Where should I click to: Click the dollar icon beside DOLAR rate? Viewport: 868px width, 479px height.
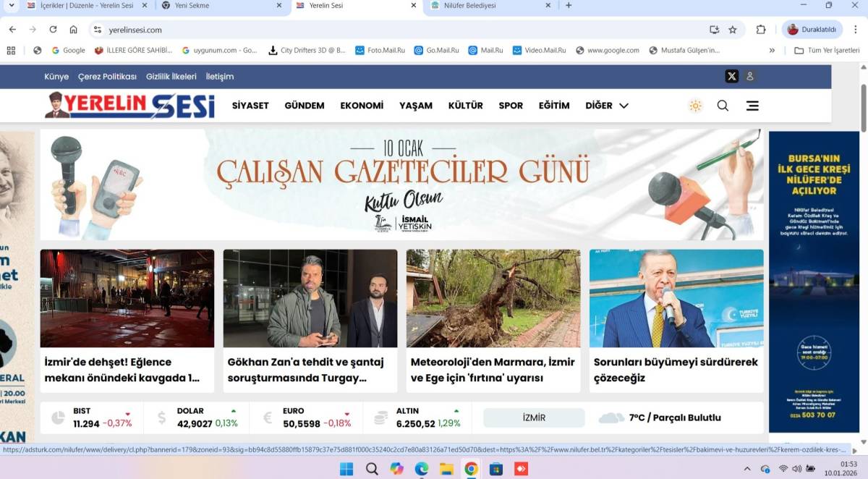tap(162, 417)
